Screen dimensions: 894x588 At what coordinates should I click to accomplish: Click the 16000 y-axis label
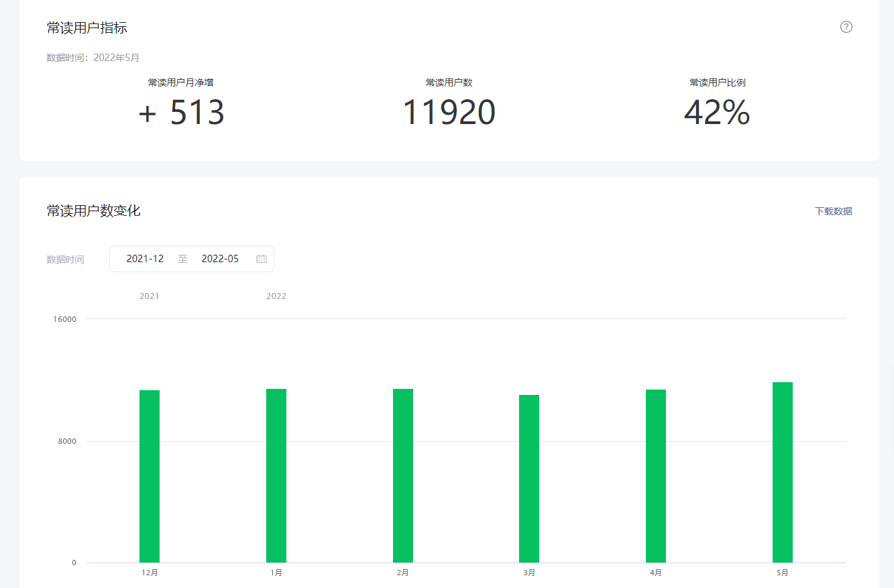click(x=65, y=319)
